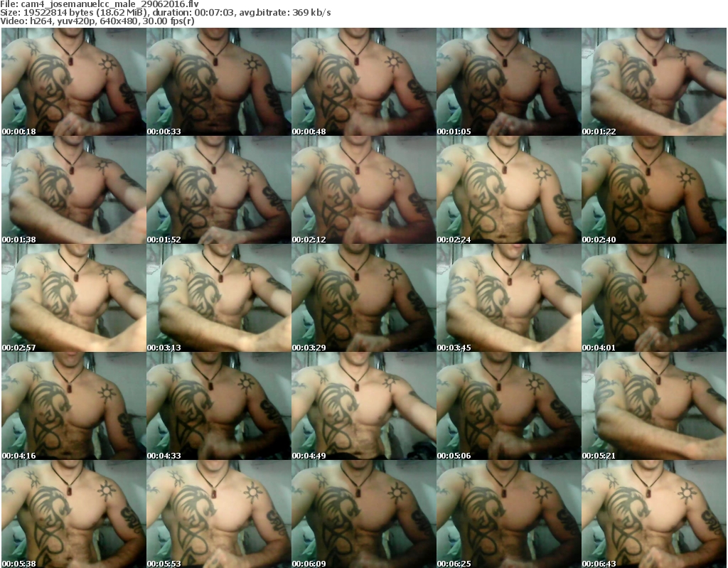
Task: Choose the frame stamped 00:06:25
Action: coord(509,514)
